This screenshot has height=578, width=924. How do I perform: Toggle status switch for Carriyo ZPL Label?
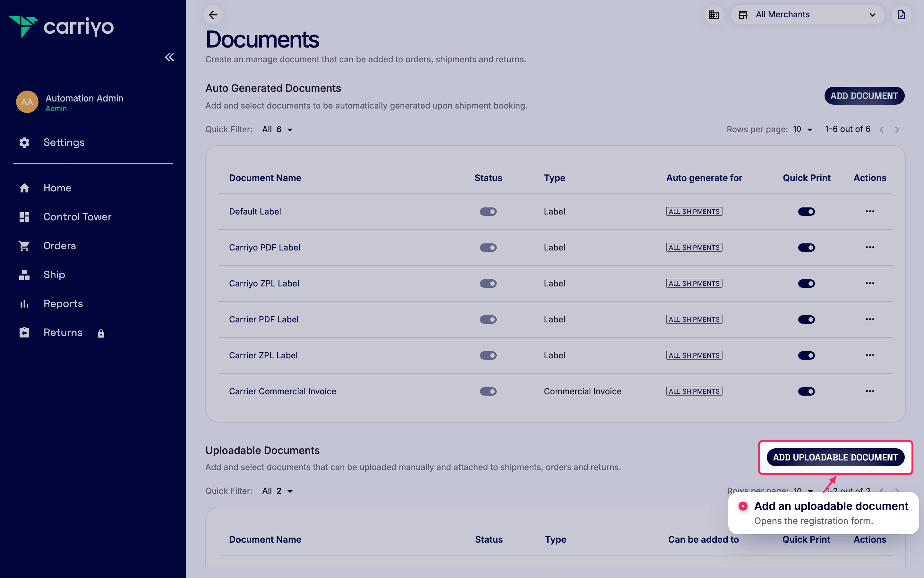coord(488,283)
